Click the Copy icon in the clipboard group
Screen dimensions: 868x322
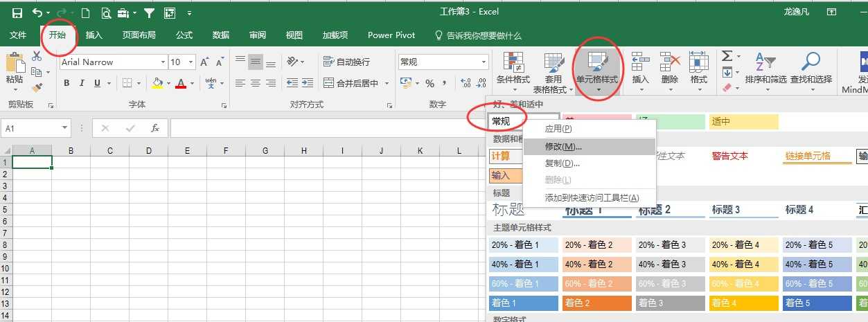[x=36, y=71]
